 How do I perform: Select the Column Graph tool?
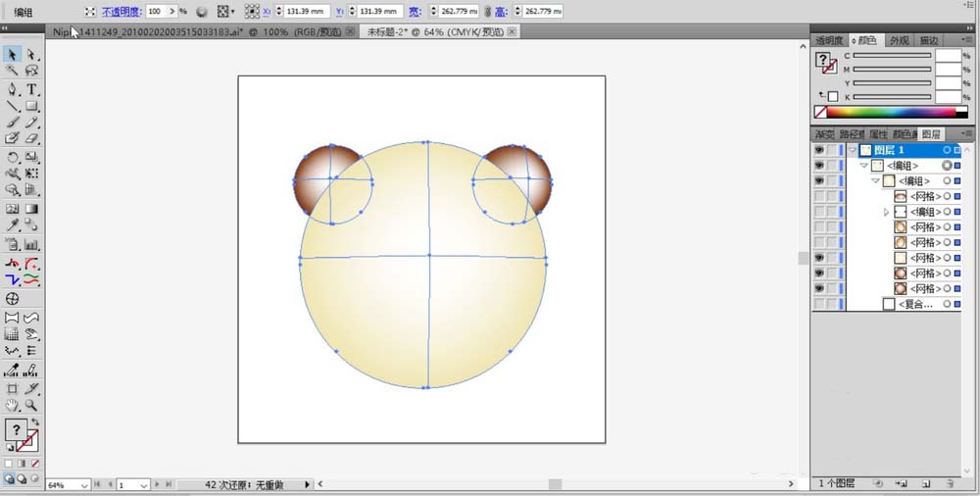pos(31,244)
